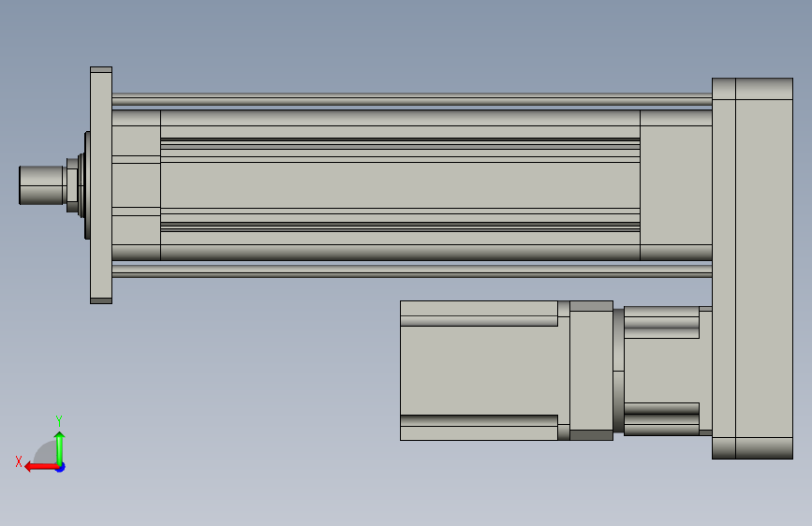
Task: Click the green Y axis arrow of the triad
Action: (60, 448)
